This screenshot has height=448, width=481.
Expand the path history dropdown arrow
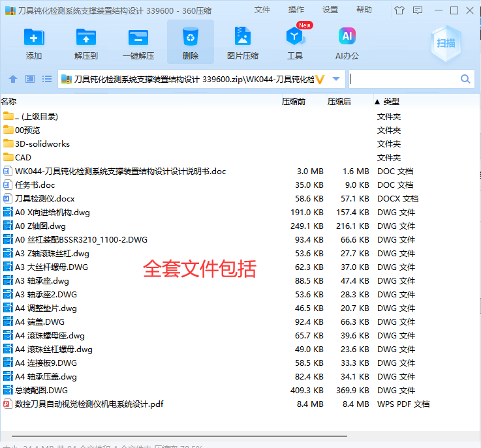(x=336, y=79)
